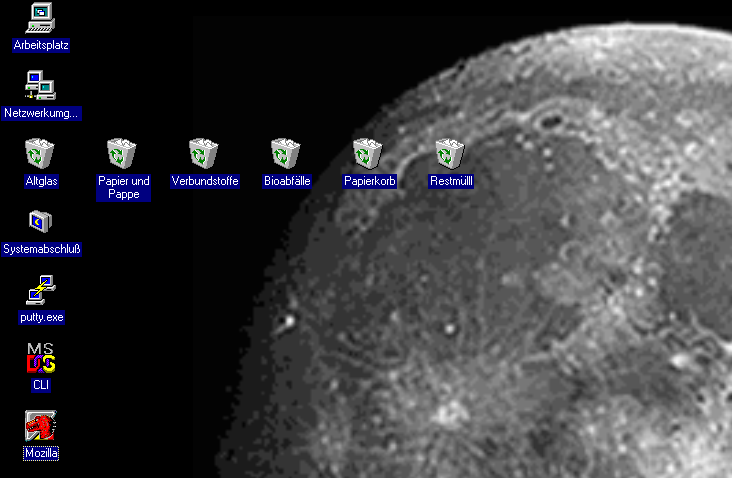Click the Altglas recycle bin icon
This screenshot has height=478, width=732.
point(41,154)
